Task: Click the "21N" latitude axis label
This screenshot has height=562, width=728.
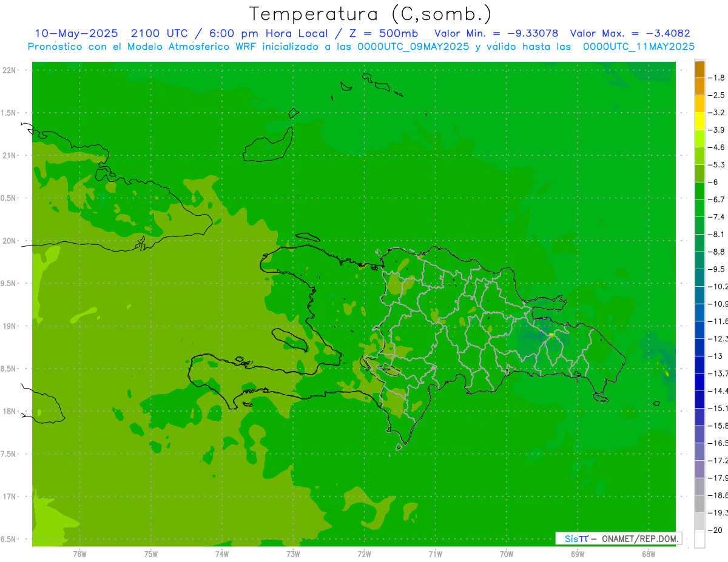Action: [x=9, y=155]
